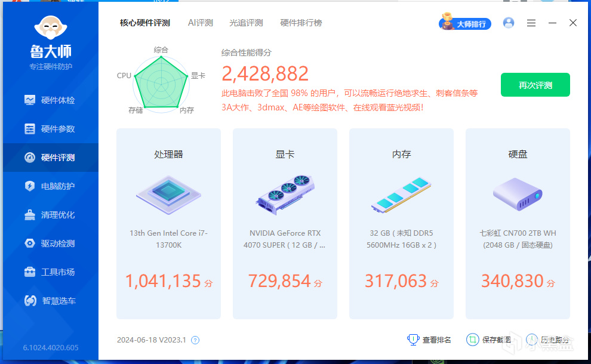This screenshot has height=364, width=591.
Task: Click the 13th Gen Intel Core i7-13700K text
Action: [168, 239]
